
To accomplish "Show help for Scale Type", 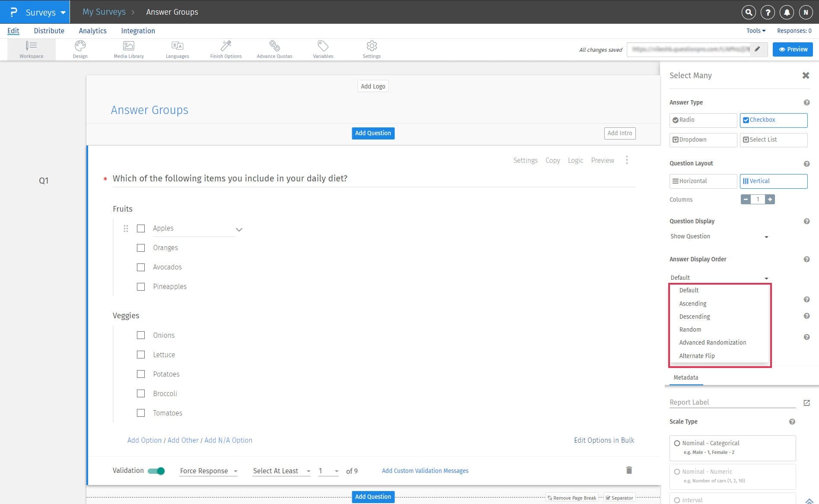I will tap(792, 422).
